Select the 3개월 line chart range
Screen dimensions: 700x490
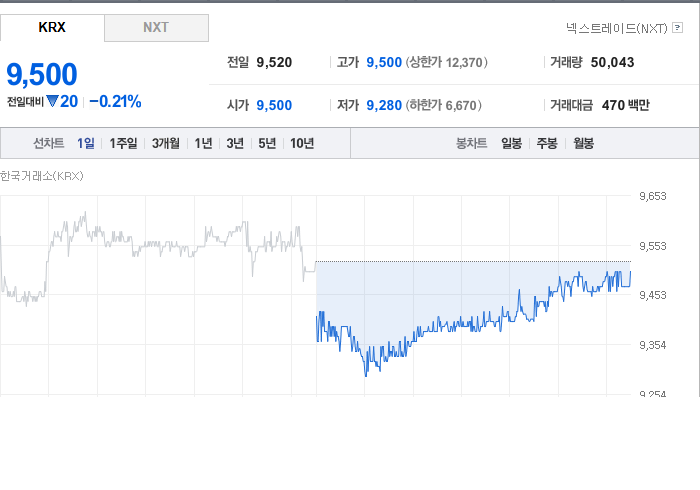coord(166,143)
